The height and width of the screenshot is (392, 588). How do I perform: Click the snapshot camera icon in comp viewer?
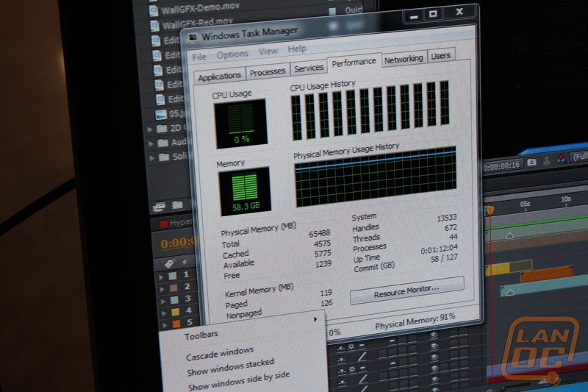pyautogui.click(x=531, y=162)
